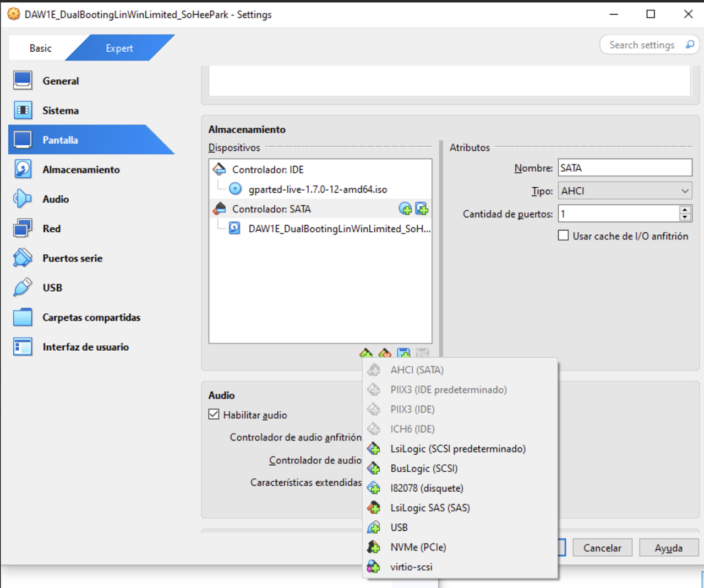
Task: Add hard disk to SATA controller
Action: pos(422,209)
